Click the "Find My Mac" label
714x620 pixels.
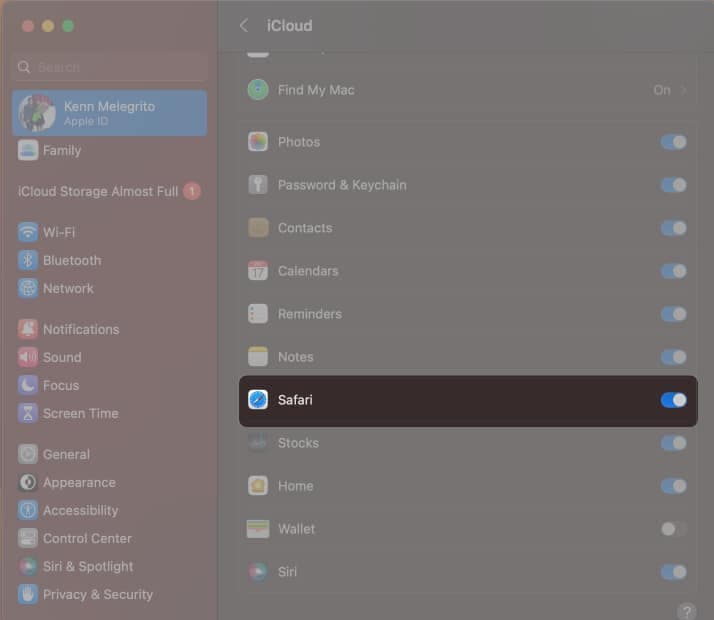coord(316,90)
